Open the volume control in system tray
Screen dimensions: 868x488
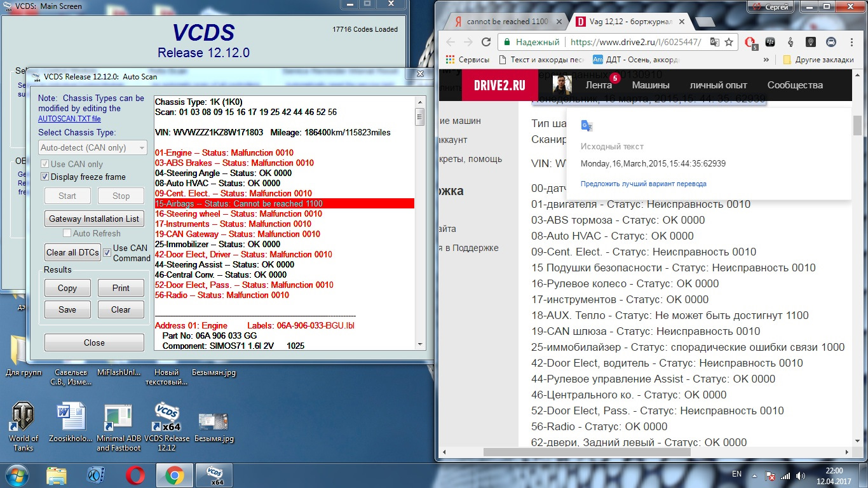(800, 475)
